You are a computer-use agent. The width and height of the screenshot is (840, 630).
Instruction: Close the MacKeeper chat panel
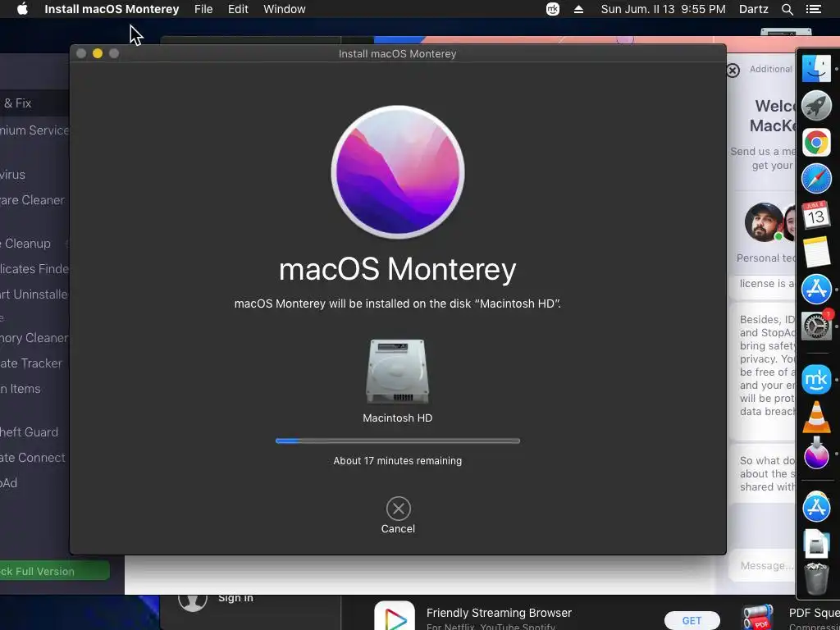733,71
